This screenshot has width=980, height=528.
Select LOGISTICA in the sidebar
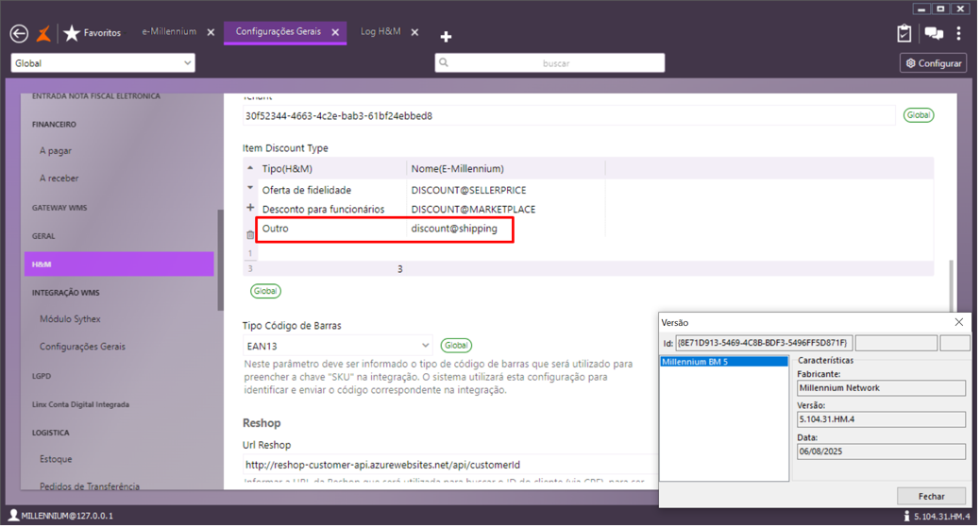tap(51, 433)
